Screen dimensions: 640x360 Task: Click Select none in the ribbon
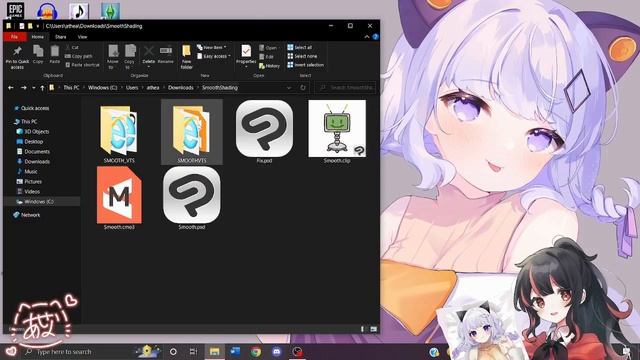coord(302,56)
